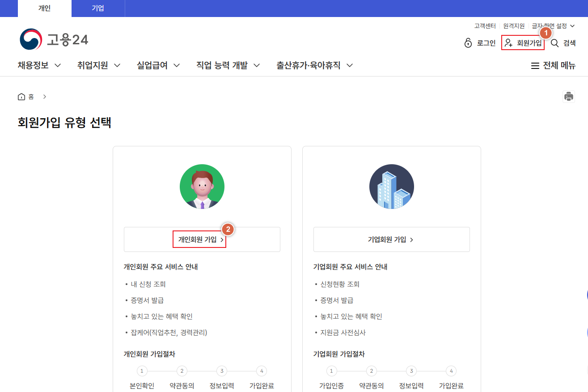Viewport: 588px width, 392px height.
Task: Open 전체 메뉴 via the hamburger icon
Action: click(535, 65)
